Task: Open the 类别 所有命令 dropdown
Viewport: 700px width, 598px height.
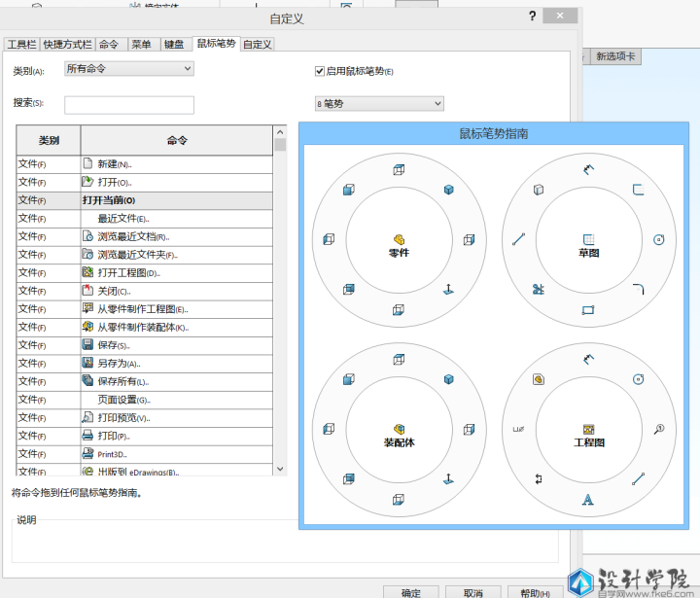Action: [x=128, y=69]
